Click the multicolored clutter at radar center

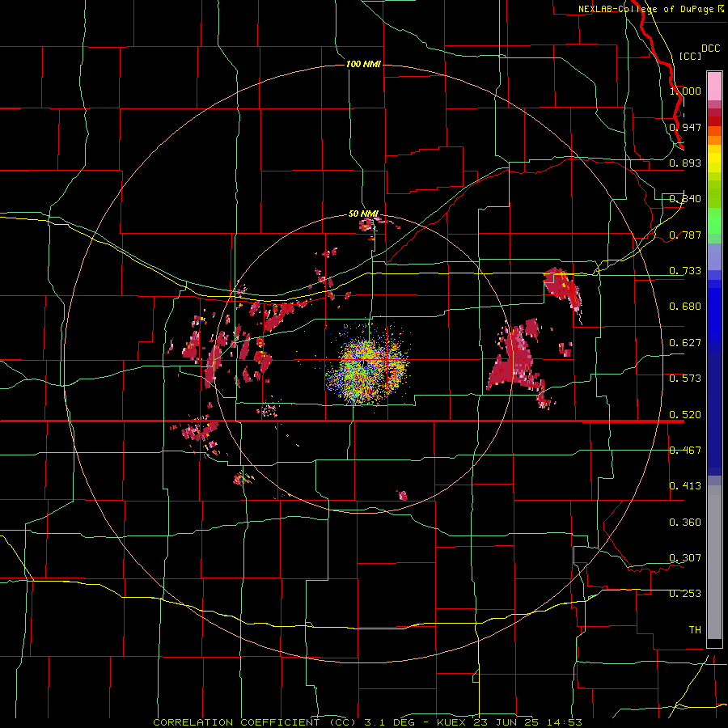tap(367, 366)
